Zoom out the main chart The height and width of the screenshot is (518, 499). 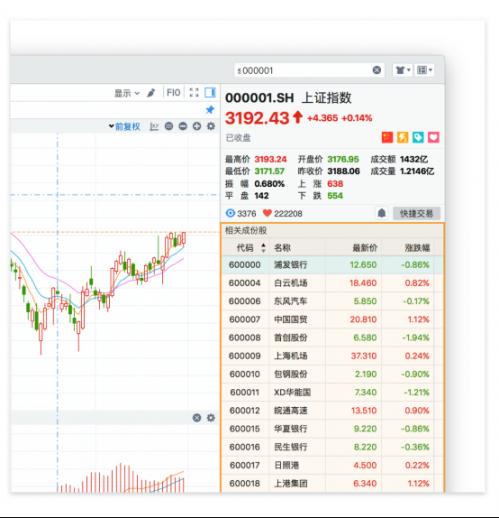pyautogui.click(x=183, y=126)
